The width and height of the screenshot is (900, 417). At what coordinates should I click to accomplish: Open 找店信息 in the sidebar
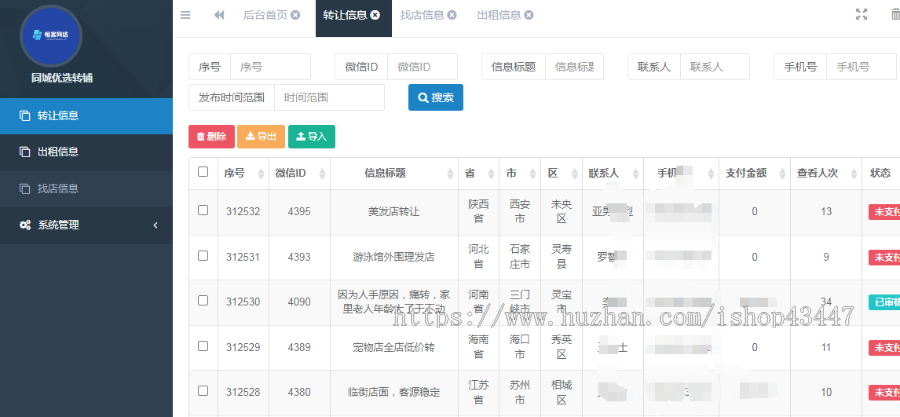click(86, 189)
